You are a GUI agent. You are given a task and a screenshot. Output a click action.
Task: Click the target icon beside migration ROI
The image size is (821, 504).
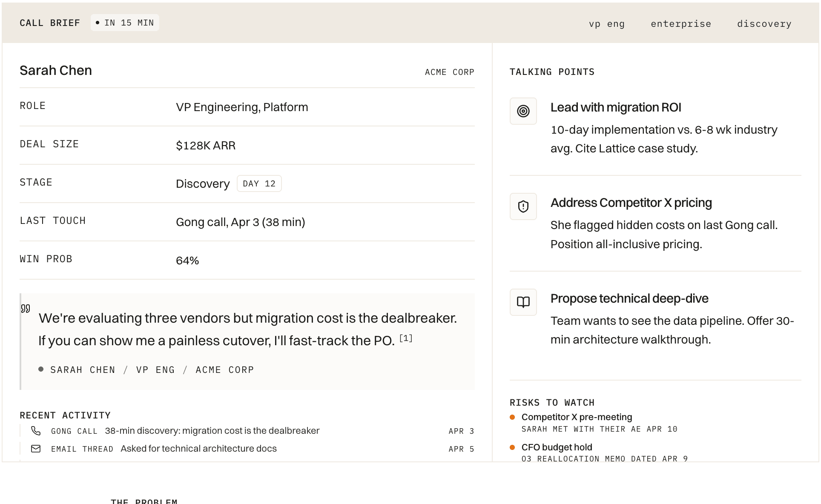[523, 111]
